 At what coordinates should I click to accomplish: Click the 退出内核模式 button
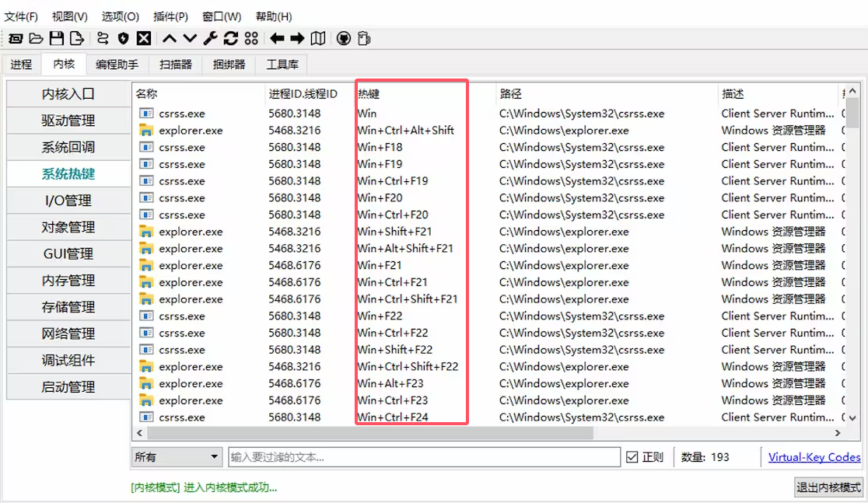point(828,487)
